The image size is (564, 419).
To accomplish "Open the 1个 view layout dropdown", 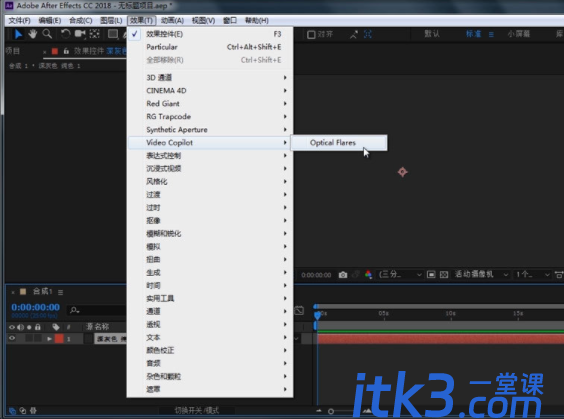I will click(x=532, y=275).
